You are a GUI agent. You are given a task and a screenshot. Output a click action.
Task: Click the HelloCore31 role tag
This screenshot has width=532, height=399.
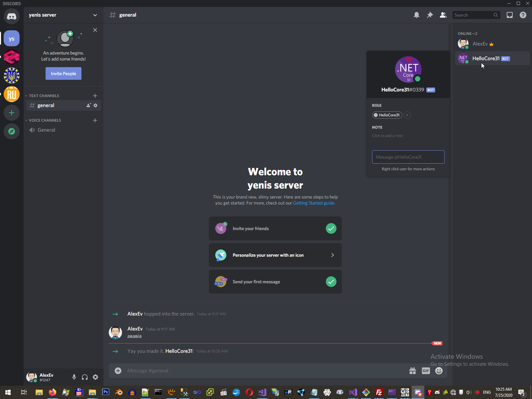click(x=387, y=115)
